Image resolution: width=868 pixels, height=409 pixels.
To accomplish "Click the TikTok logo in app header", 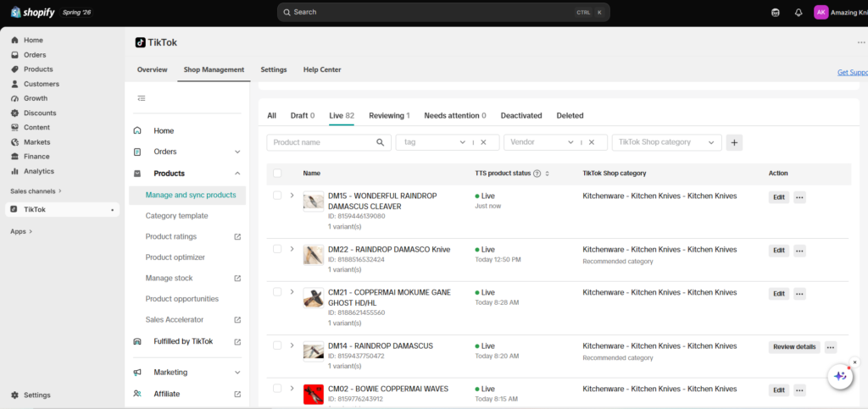I will (x=140, y=42).
